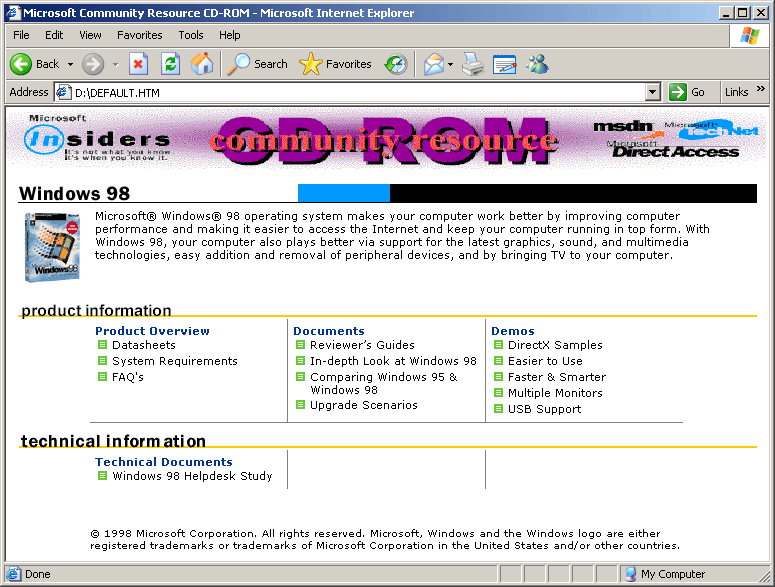Screen dimensions: 775x587
Task: Click the Product Overview heading
Action: (152, 331)
